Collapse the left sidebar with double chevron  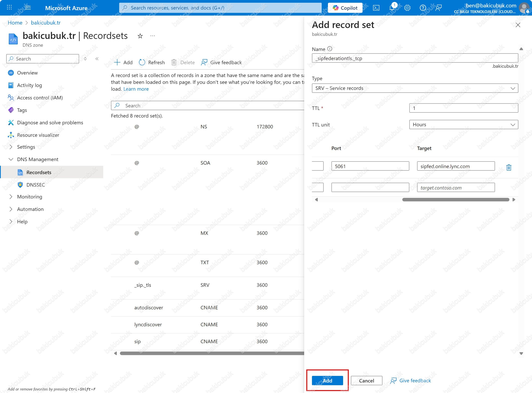pyautogui.click(x=97, y=59)
